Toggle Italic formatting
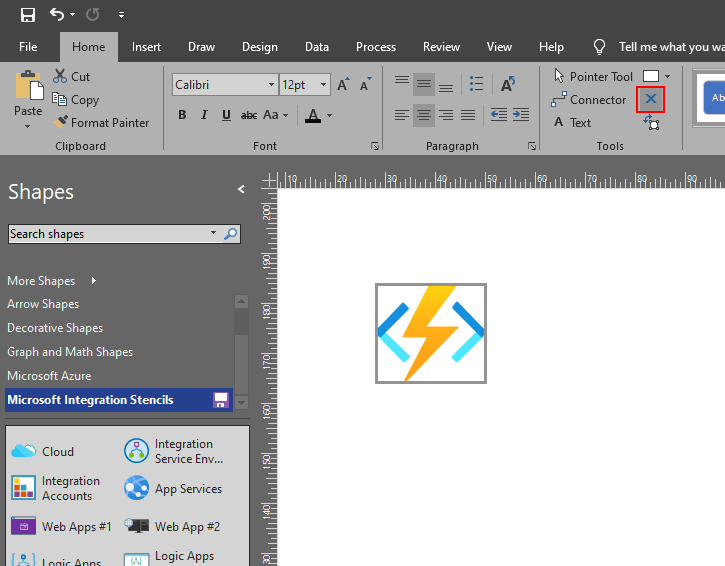The width and height of the screenshot is (725, 566). tap(204, 115)
